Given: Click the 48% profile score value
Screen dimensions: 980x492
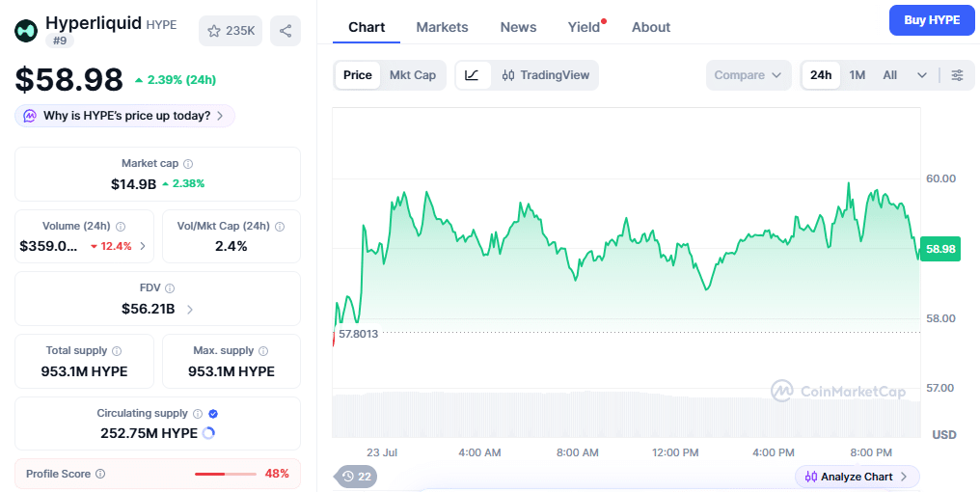Looking at the screenshot, I should point(277,474).
